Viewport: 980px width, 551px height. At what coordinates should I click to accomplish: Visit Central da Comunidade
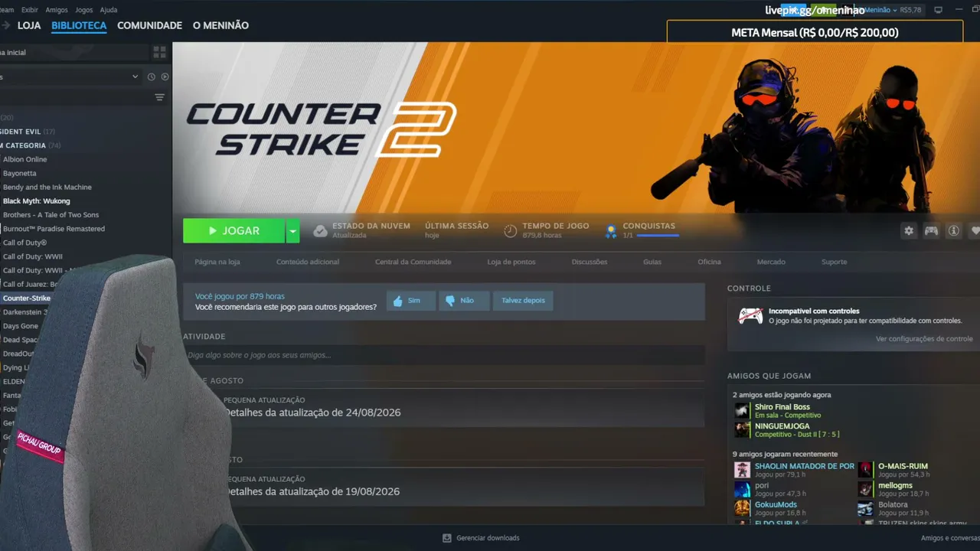point(413,262)
